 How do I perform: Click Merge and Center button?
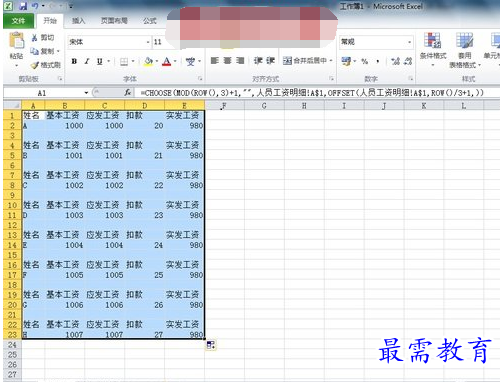pyautogui.click(x=305, y=61)
